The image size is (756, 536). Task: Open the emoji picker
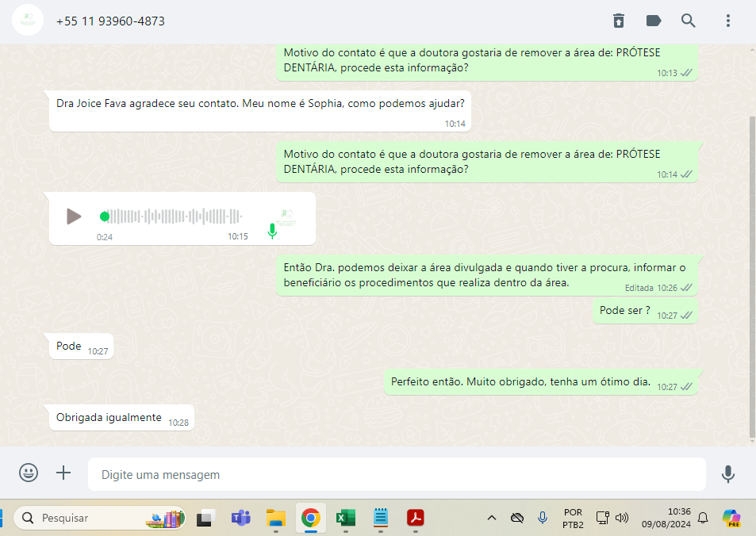coord(29,473)
